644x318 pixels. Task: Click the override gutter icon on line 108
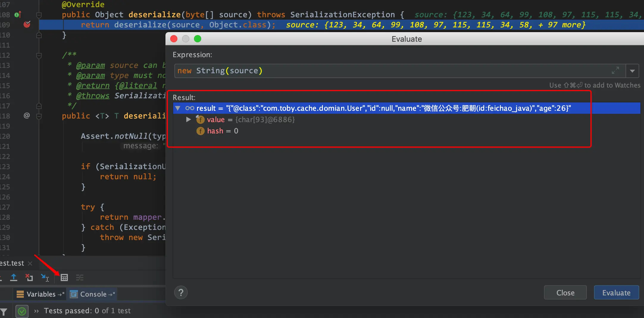18,14
